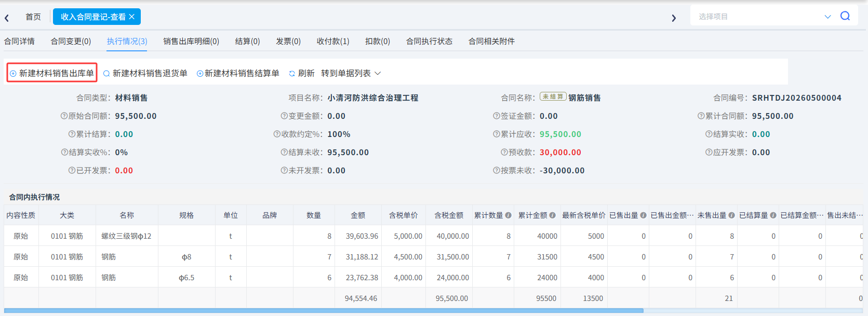Click the 预收款 value 30,000.00
Screen dimensions: 868x316
[x=560, y=153]
